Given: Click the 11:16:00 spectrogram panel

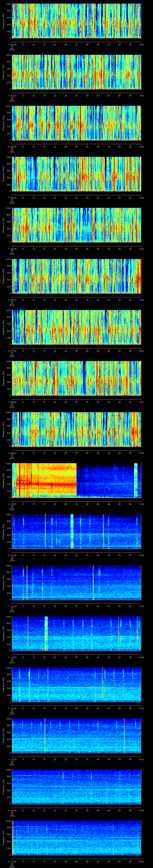Looking at the screenshot, I should click(x=77, y=786).
